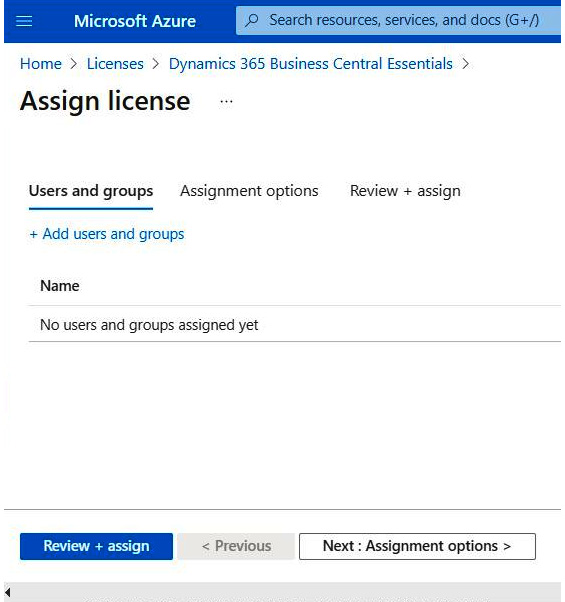Open the Home breadcrumb link
Screen dimensions: 565x602
[x=41, y=64]
